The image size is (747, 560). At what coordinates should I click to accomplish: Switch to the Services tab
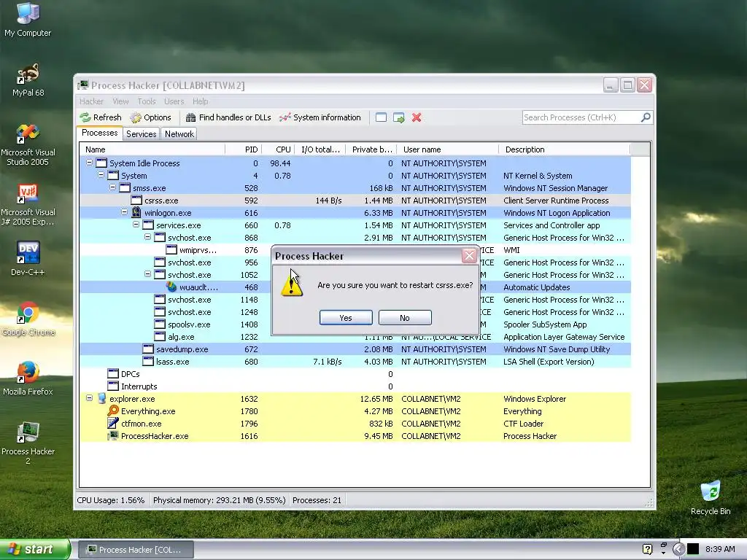coord(141,134)
